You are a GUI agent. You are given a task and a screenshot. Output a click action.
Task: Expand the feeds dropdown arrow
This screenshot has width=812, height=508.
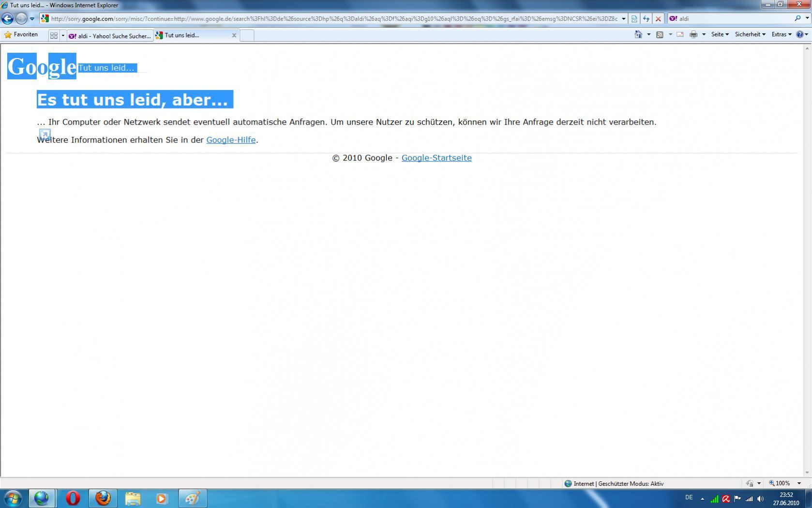click(x=670, y=34)
